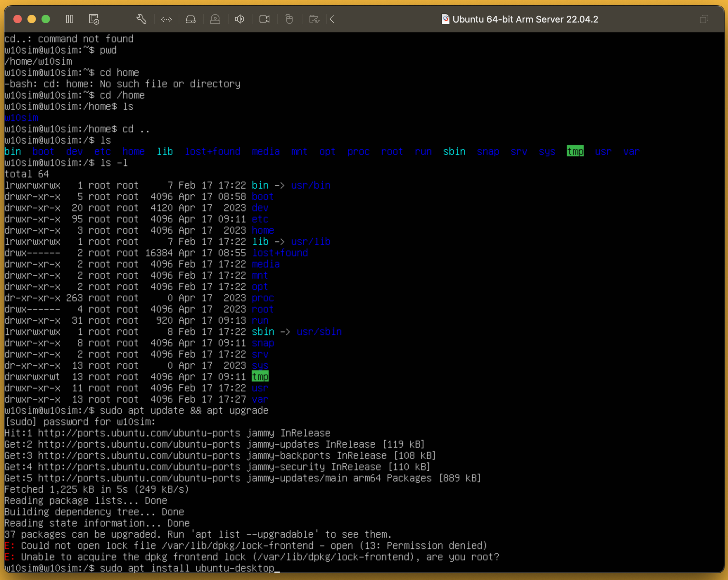Click '[sudo] password for w10sim:' line
The height and width of the screenshot is (580, 728).
pos(80,422)
